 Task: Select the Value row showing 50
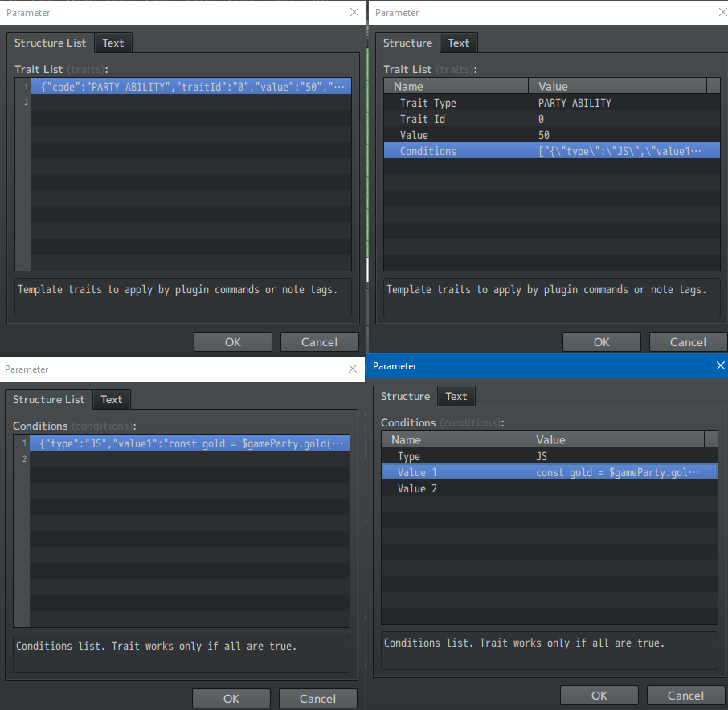pyautogui.click(x=551, y=135)
